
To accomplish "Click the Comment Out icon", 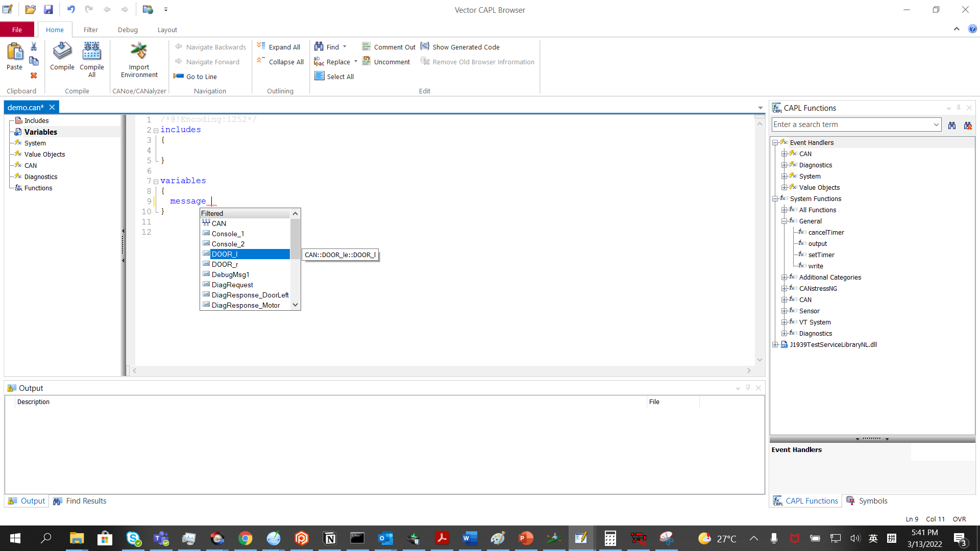I will [x=366, y=46].
